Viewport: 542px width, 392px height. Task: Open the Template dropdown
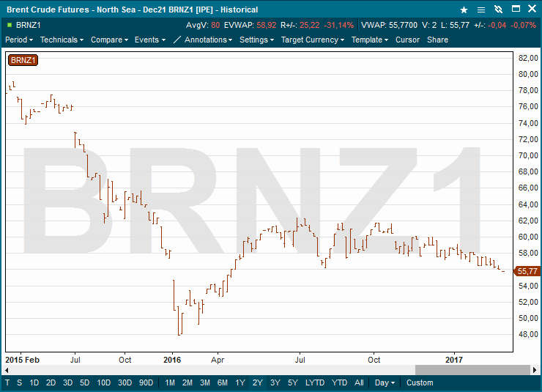370,40
